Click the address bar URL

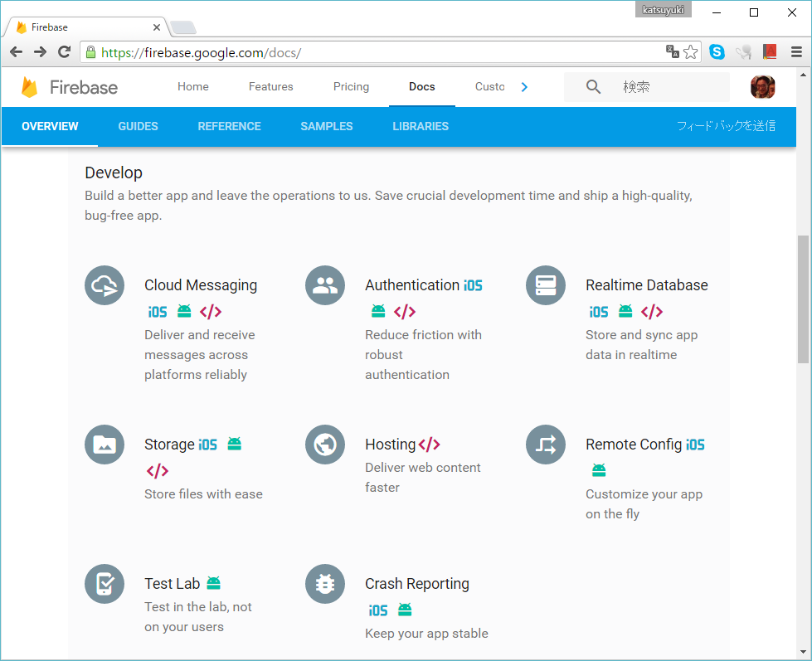(201, 52)
